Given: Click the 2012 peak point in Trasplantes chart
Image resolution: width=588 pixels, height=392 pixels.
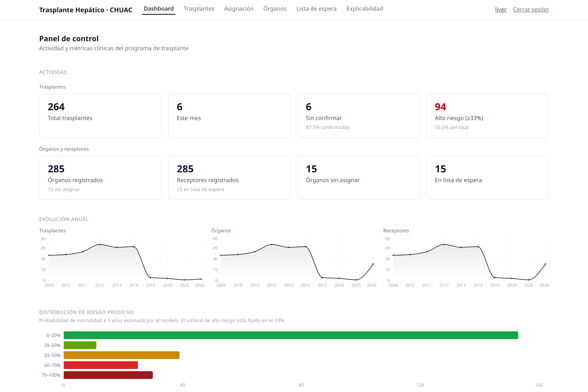Looking at the screenshot, I should click(x=100, y=244).
